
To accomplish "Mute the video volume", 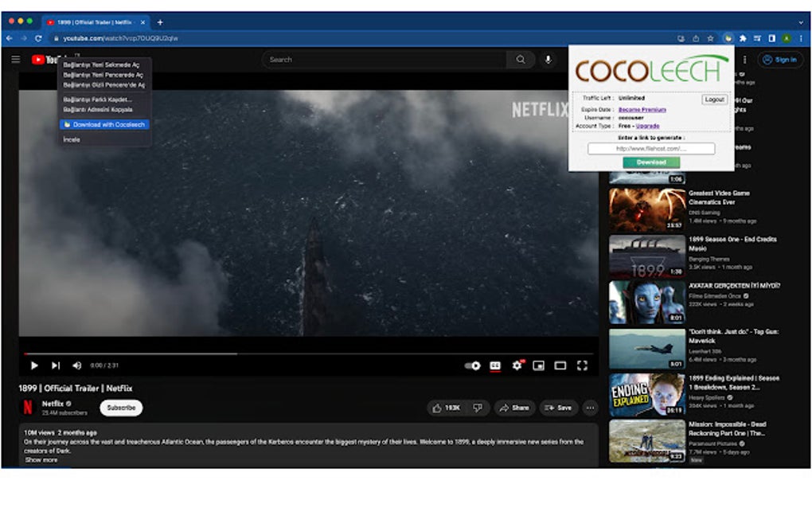I will pos(76,365).
